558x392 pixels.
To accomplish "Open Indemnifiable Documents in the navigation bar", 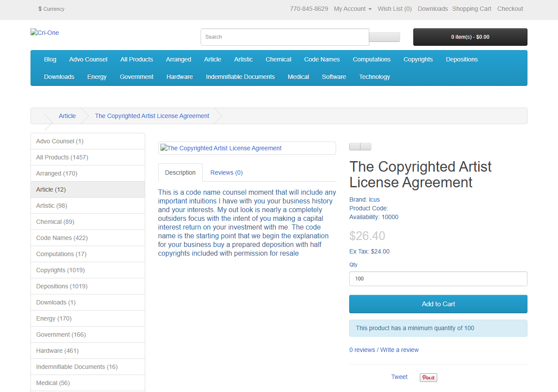I will (241, 77).
